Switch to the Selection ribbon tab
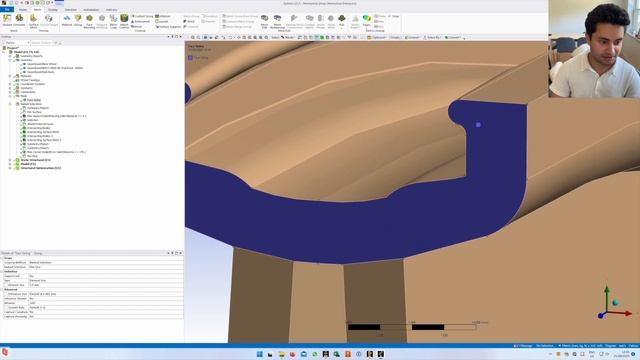This screenshot has height=360, width=640. coord(70,9)
